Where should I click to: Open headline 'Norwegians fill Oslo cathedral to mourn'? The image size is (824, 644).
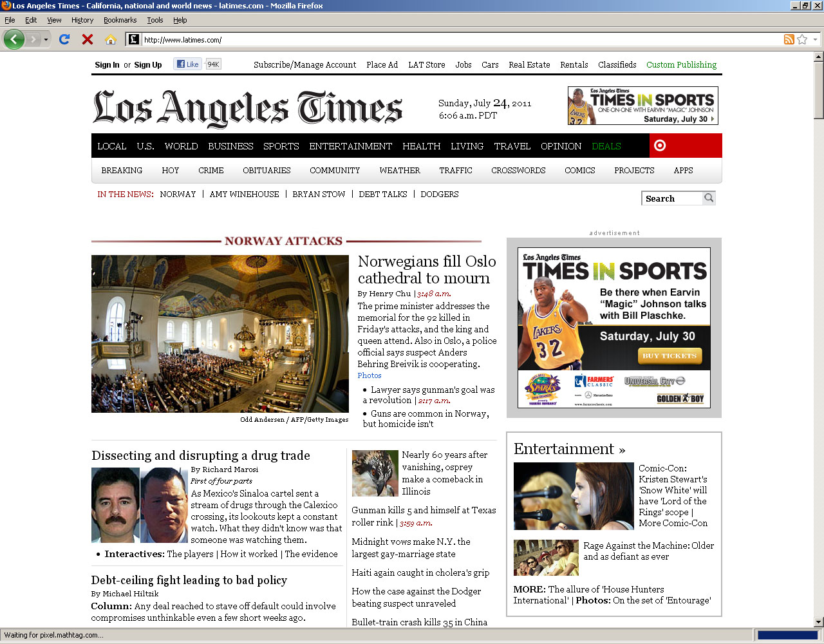tap(427, 270)
